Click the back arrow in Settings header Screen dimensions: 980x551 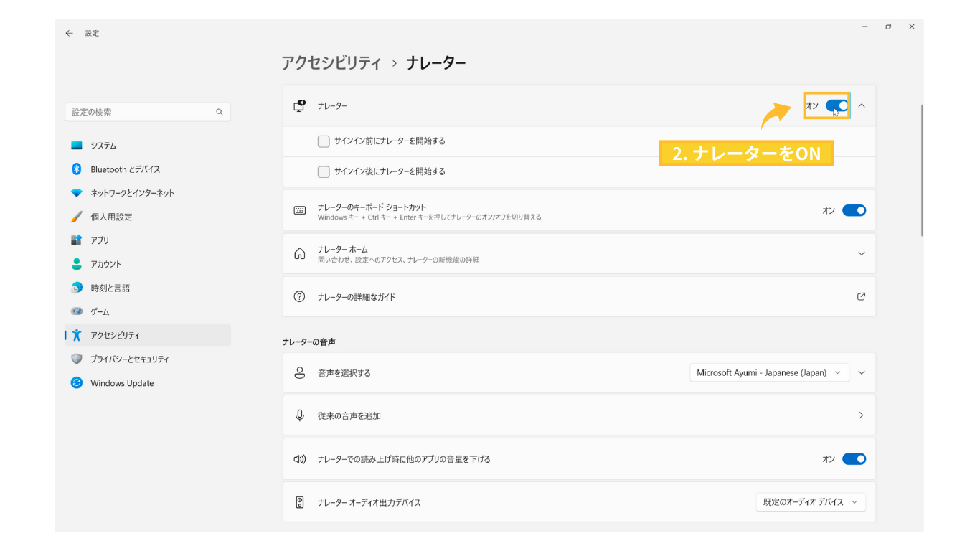69,33
